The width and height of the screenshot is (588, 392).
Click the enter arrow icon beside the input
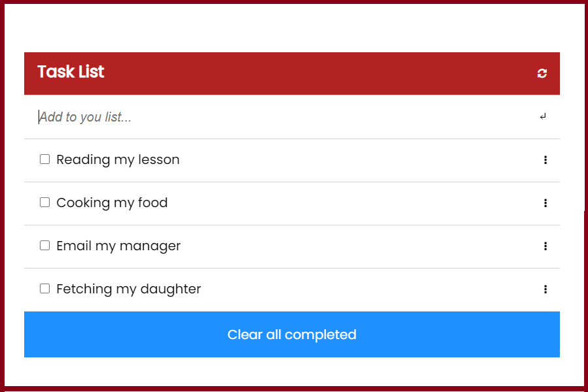point(543,117)
